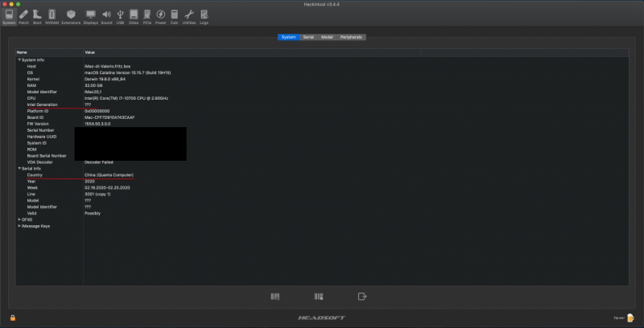Click the value 0x00000000
This screenshot has width=644, height=328.
pyautogui.click(x=97, y=111)
